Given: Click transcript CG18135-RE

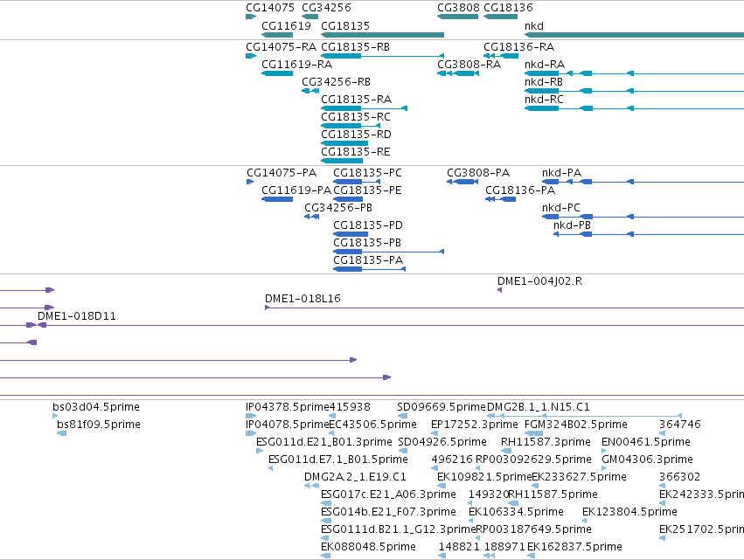Looking at the screenshot, I should tap(342, 161).
